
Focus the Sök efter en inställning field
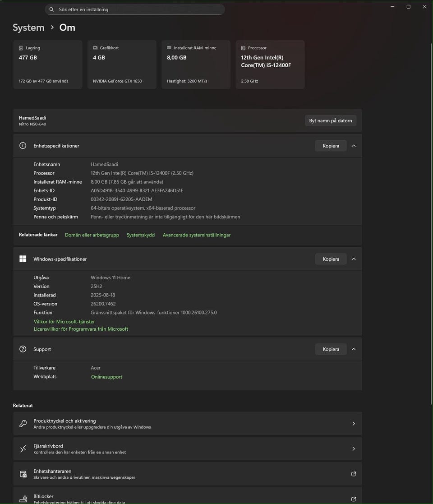click(x=135, y=9)
